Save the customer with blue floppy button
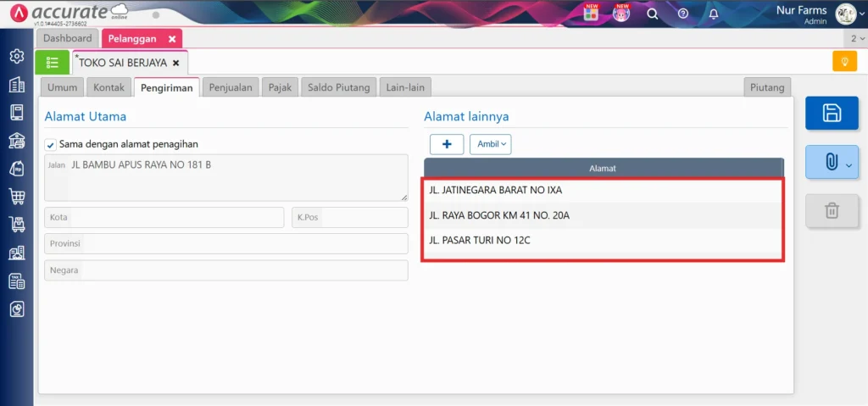Viewport: 868px width, 406px height. pos(832,113)
